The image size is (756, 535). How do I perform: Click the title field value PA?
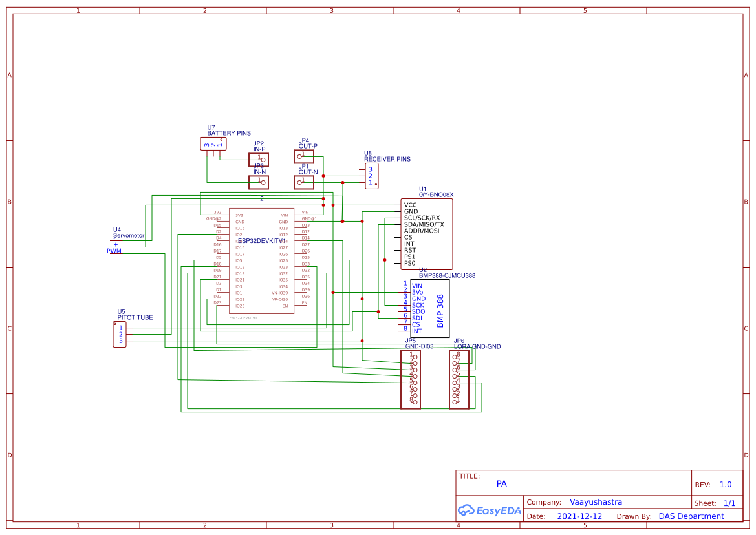pyautogui.click(x=502, y=483)
